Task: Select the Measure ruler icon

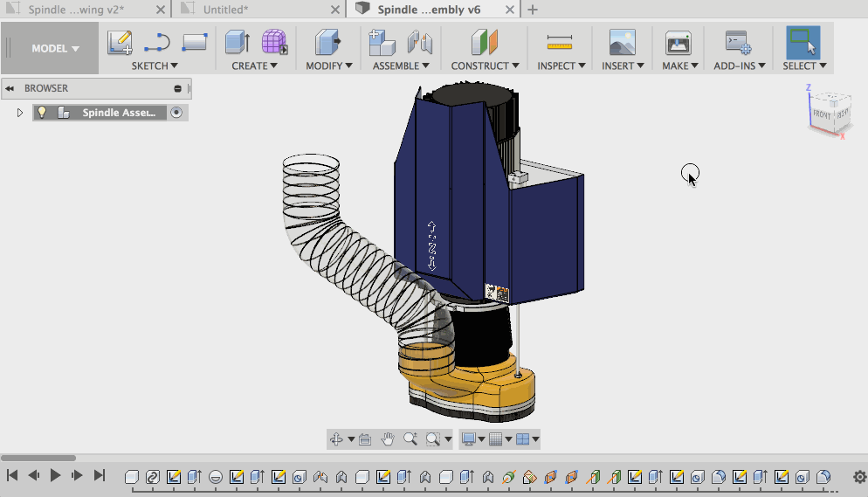Action: pyautogui.click(x=559, y=43)
